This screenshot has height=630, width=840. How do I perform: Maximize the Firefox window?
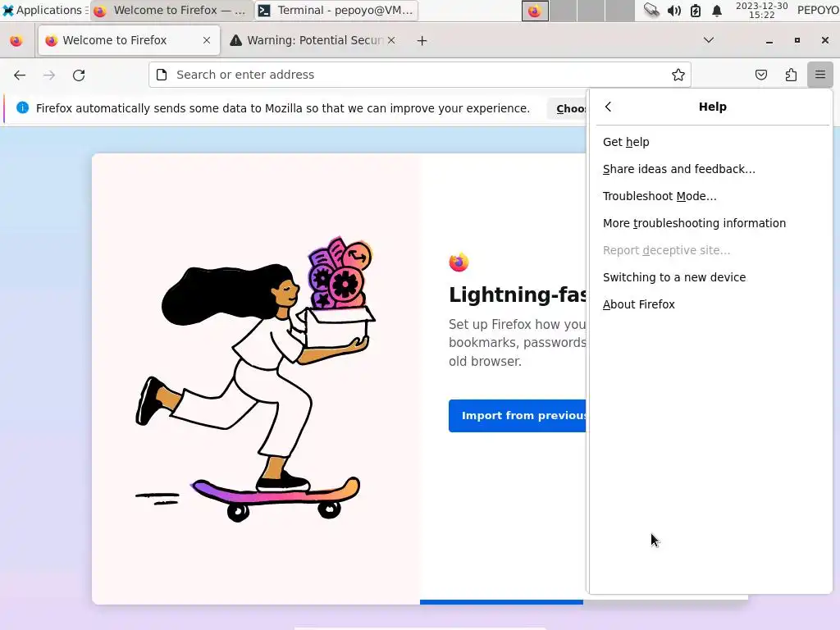(x=797, y=40)
